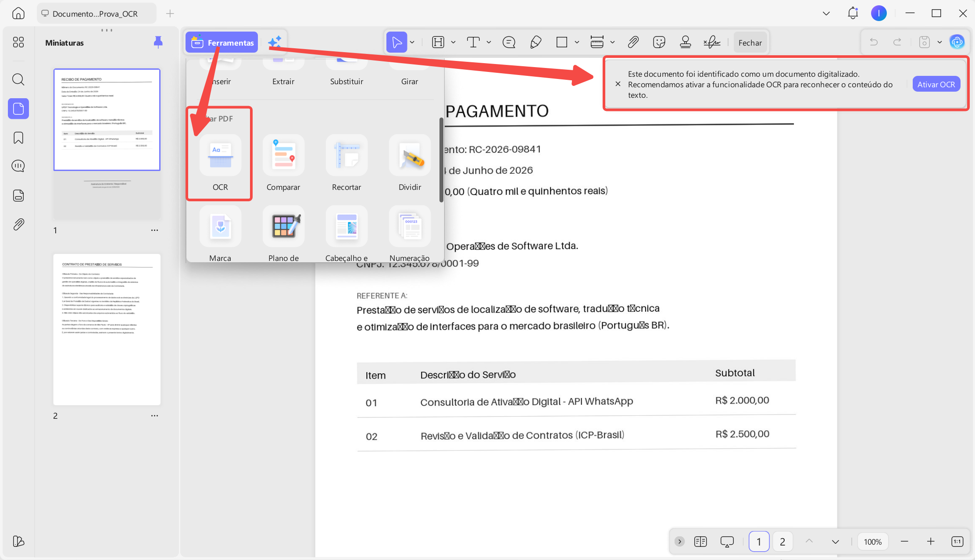This screenshot has height=560, width=975.
Task: Select page 2 thumbnail
Action: tap(107, 329)
